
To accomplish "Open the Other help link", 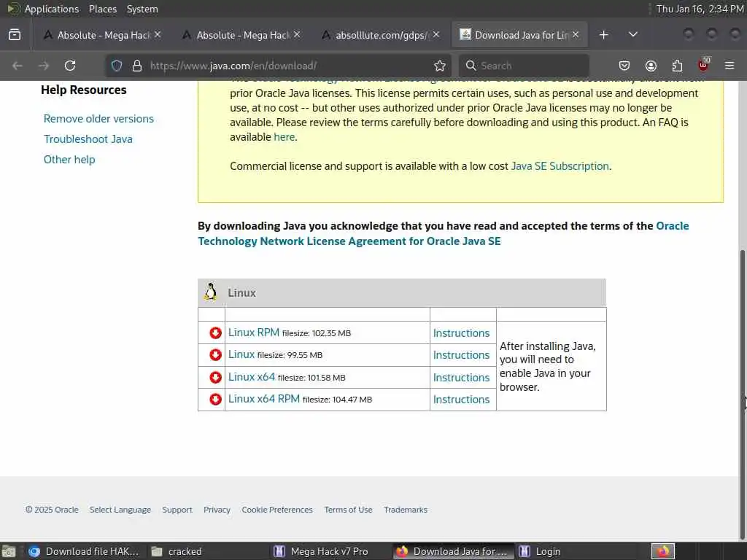I will point(69,160).
